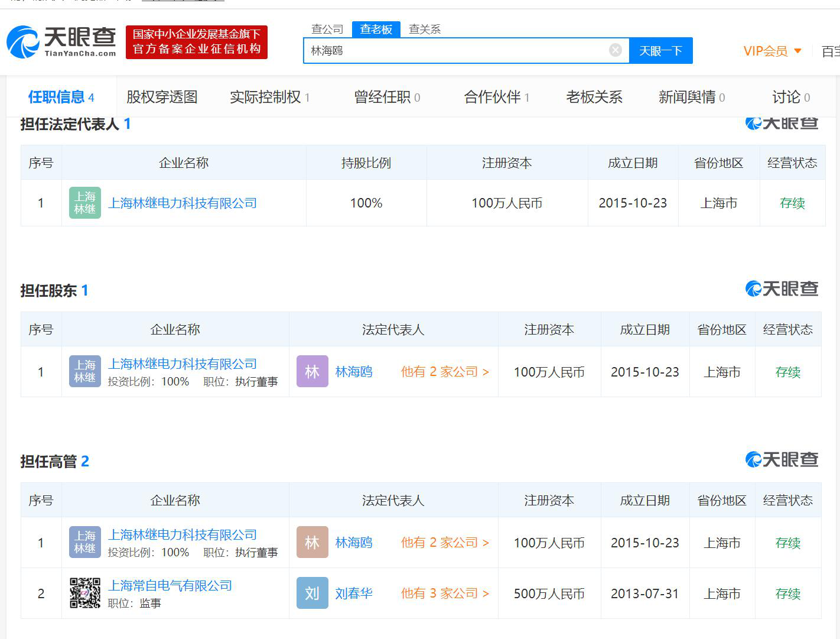This screenshot has height=639, width=840.
Task: Switch to 查公司 search tab
Action: tap(327, 29)
